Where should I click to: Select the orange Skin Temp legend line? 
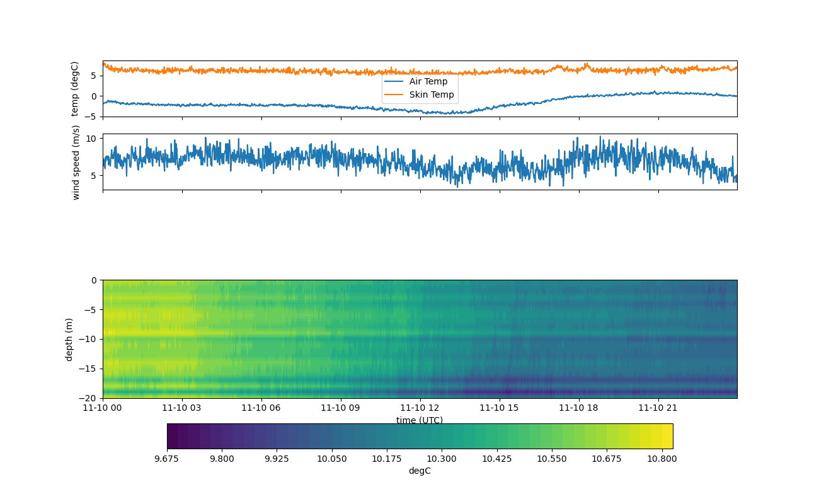394,94
